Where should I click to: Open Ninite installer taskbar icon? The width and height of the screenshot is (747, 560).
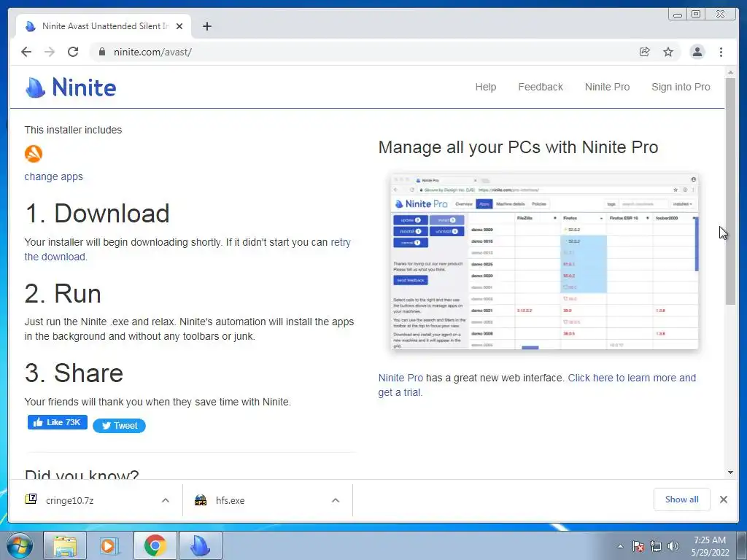(201, 546)
